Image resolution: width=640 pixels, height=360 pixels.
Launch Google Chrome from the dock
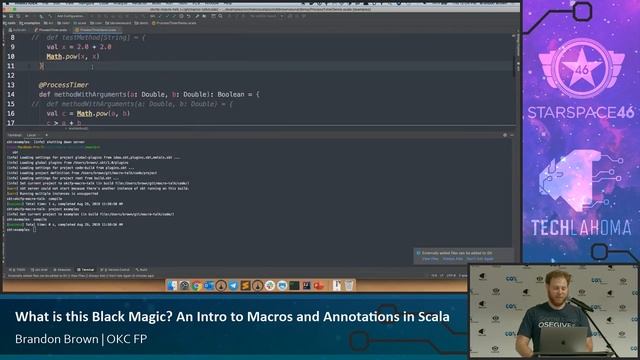tap(196, 285)
